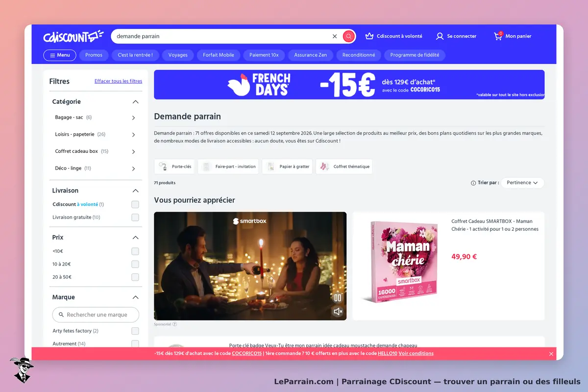The height and width of the screenshot is (392, 588).
Task: Pause the Smartbox video
Action: tap(338, 297)
